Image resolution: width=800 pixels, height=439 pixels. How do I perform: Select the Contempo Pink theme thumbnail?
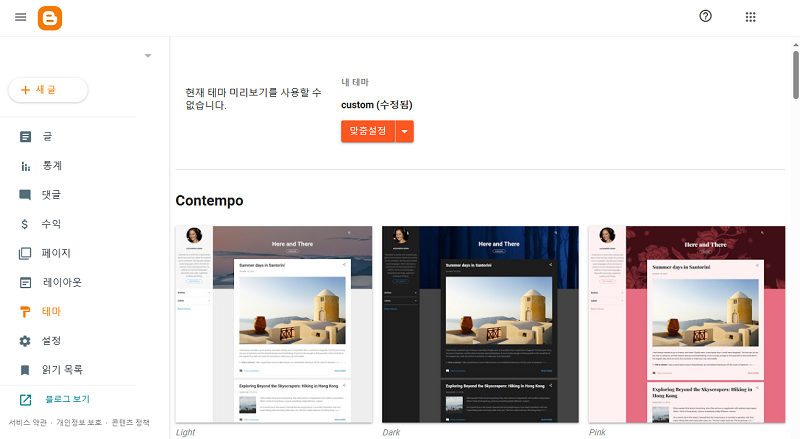click(x=687, y=324)
